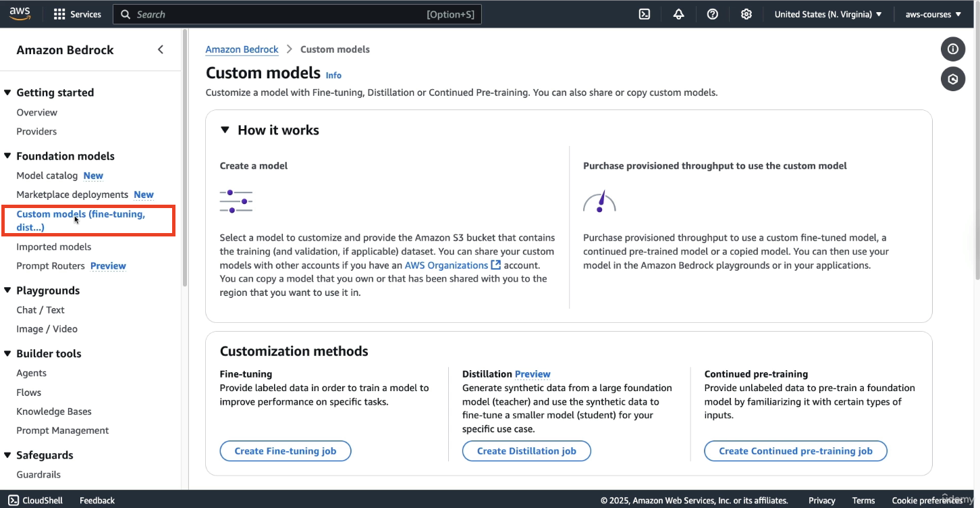Open Marketplace deployments in the sidebar
This screenshot has height=508, width=980.
click(x=72, y=195)
